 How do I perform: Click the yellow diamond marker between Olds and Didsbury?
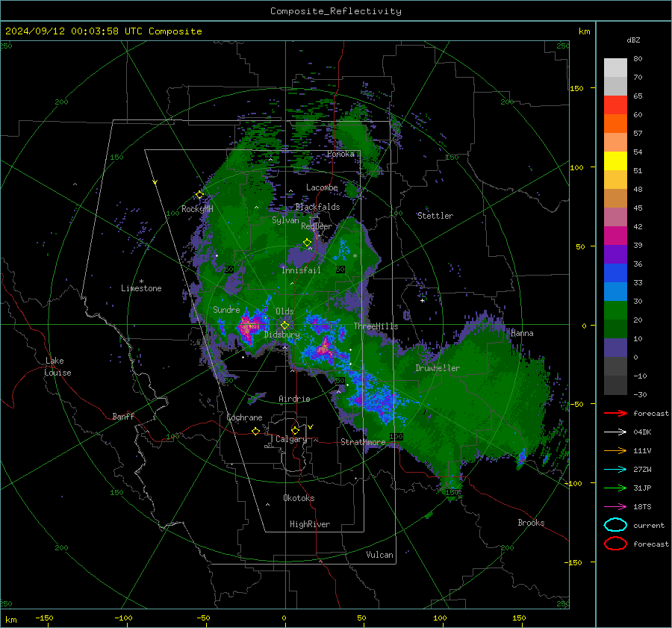click(284, 326)
